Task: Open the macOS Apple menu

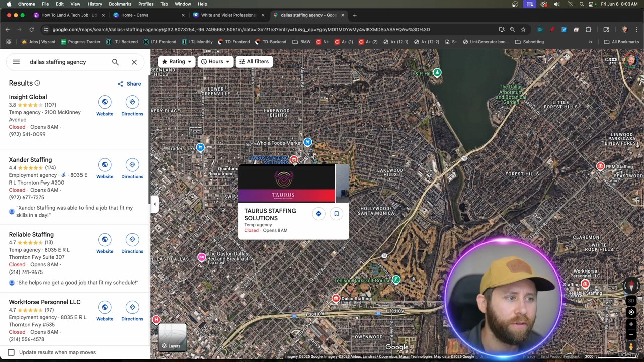Action: coord(9,4)
